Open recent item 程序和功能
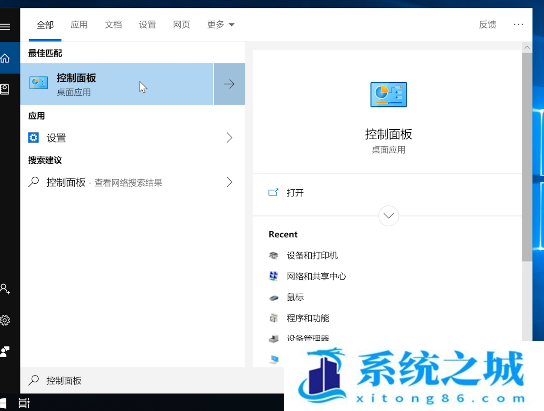The height and width of the screenshot is (411, 544). (308, 318)
